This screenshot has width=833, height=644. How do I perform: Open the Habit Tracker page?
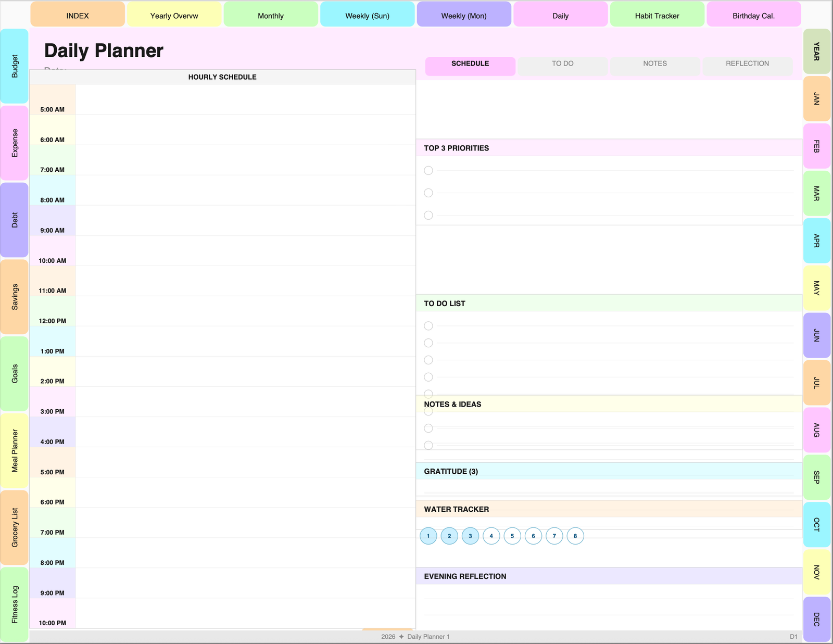coord(657,15)
